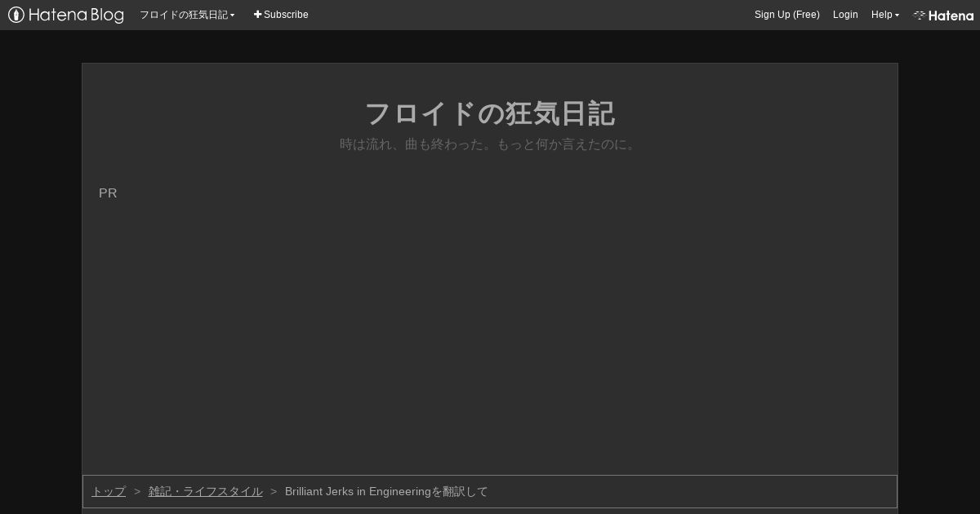Expand the フロイドの狂気日記 blog dropdown
Image resolution: width=980 pixels, height=514 pixels.
[x=187, y=15]
